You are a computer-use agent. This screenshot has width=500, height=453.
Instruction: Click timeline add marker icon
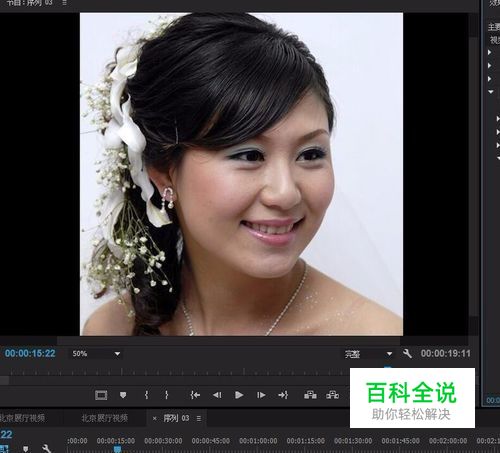coord(25,448)
